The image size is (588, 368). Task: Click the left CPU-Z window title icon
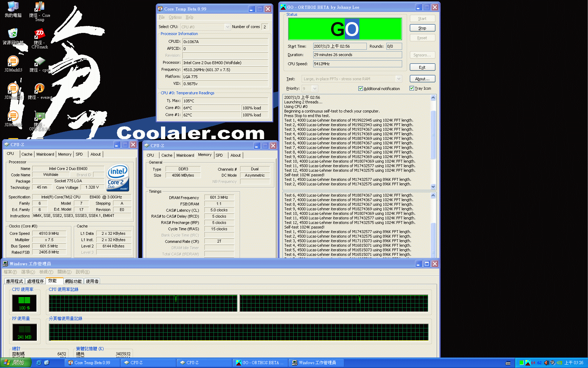[7, 144]
